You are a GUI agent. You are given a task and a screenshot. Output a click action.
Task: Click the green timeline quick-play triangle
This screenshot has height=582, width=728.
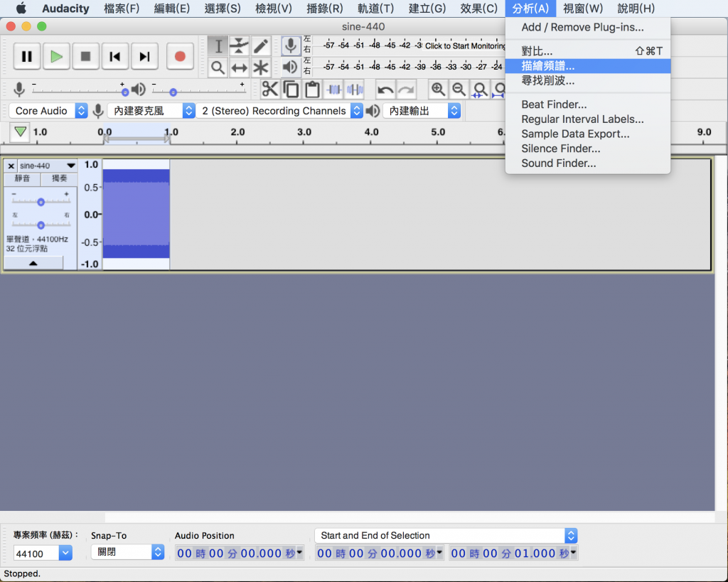click(x=20, y=131)
